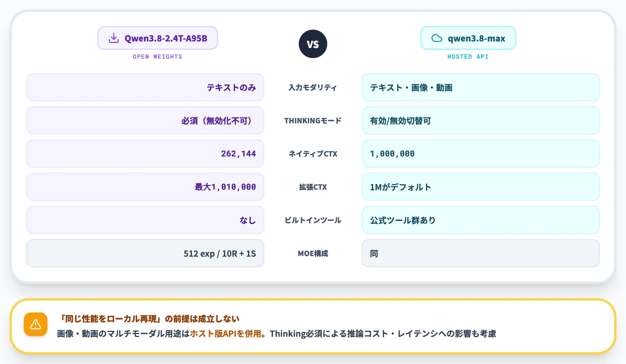This screenshot has width=626, height=364.
Task: Click the highlighted ホスト版APIを併用 text
Action: pyautogui.click(x=225, y=333)
